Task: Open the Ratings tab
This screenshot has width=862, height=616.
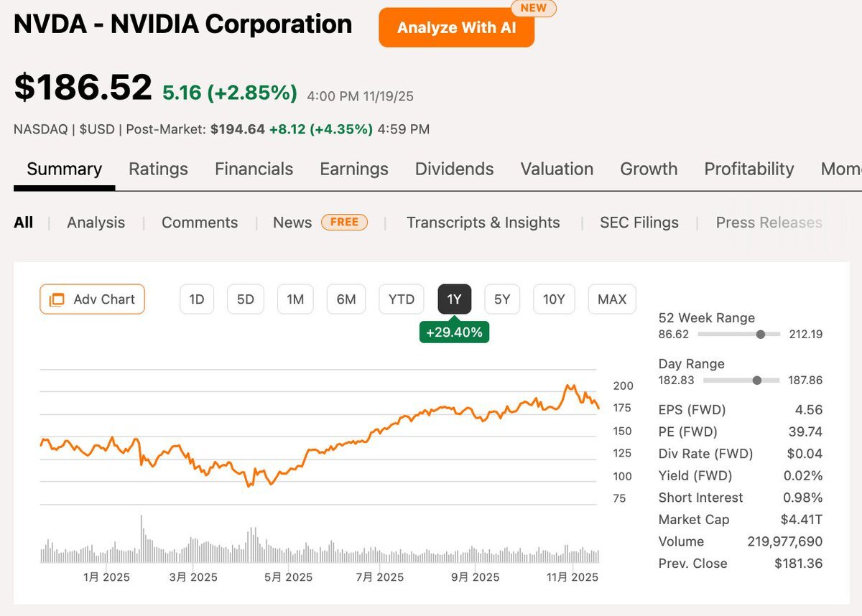Action: click(x=158, y=169)
